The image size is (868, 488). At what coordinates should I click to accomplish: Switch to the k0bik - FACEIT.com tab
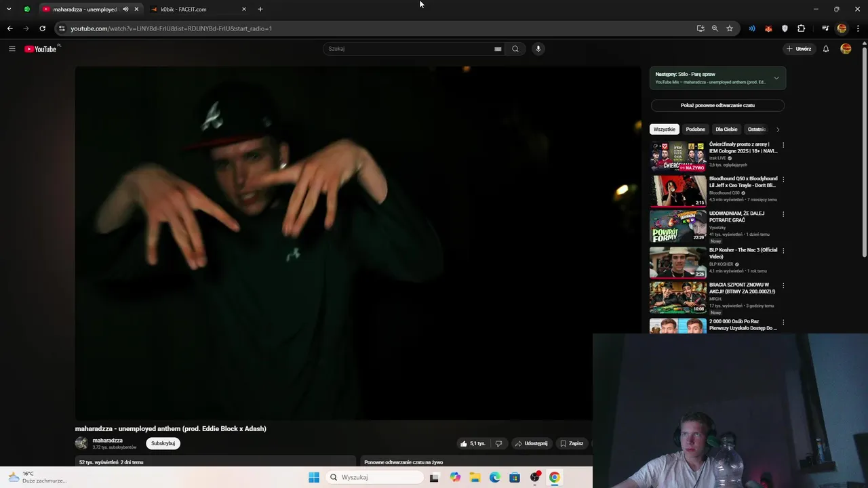(198, 9)
